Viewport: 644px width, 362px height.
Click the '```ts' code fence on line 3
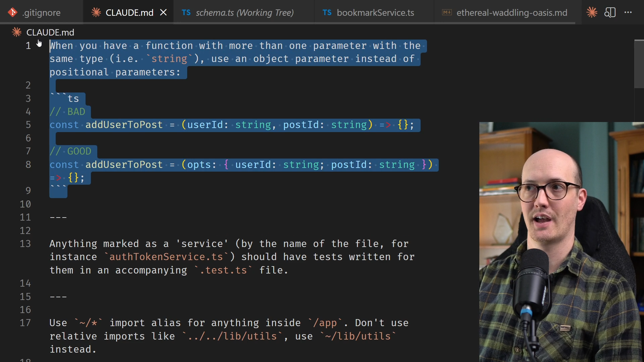(x=64, y=98)
